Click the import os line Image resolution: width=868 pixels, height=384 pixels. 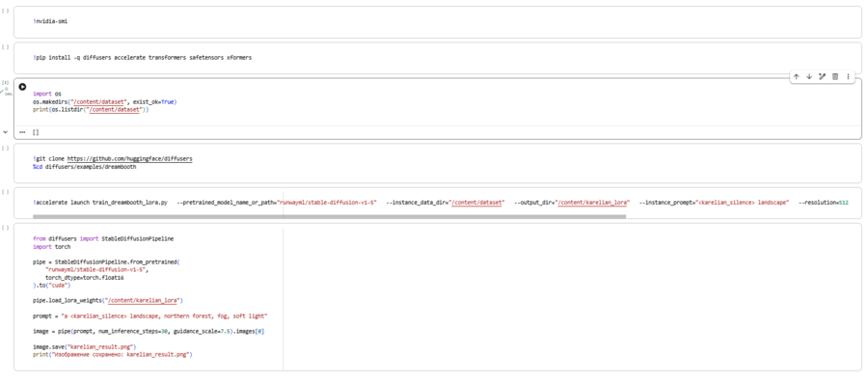46,95
